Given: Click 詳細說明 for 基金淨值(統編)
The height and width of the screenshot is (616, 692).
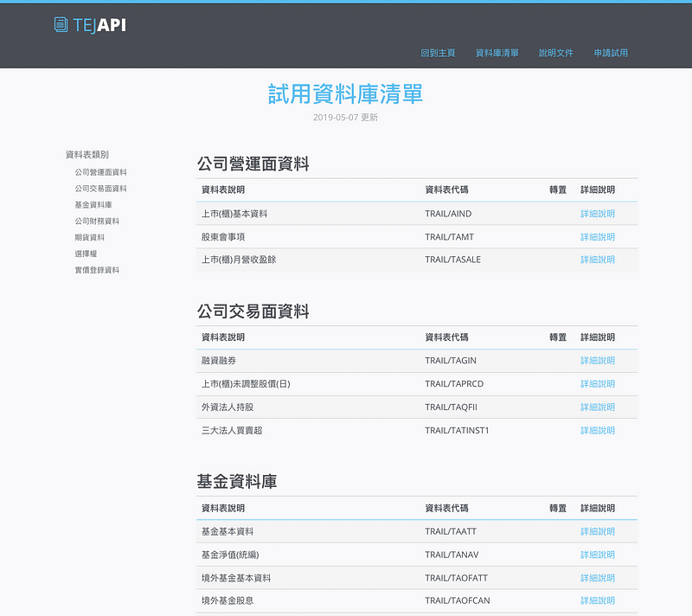Looking at the screenshot, I should click(597, 555).
